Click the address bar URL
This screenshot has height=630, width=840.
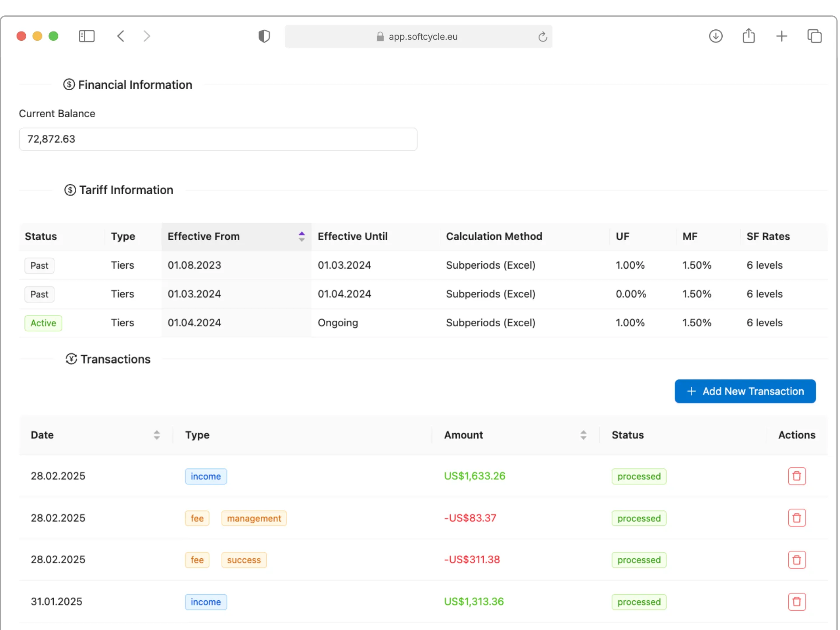pos(423,37)
